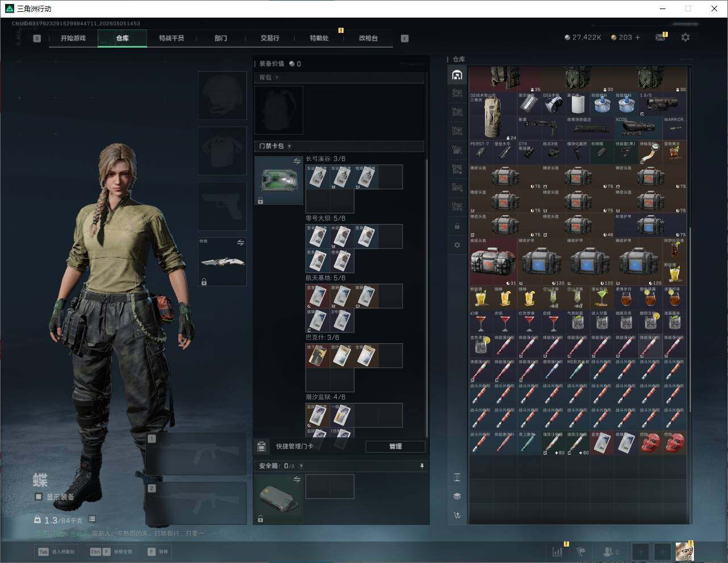Click the help icon next to 背包

[x=277, y=78]
